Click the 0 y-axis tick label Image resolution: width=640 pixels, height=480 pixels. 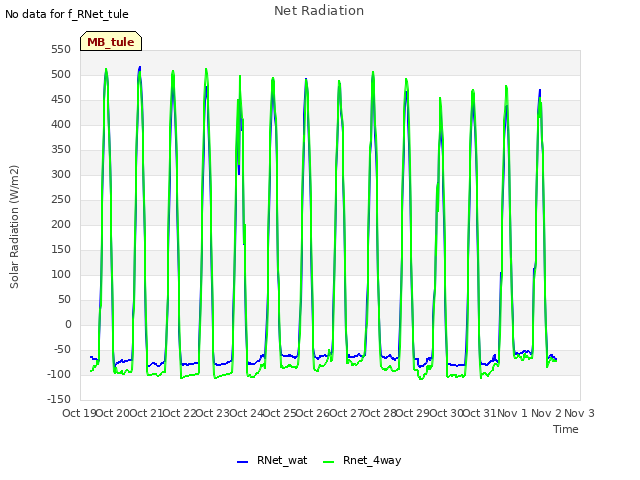(68, 324)
